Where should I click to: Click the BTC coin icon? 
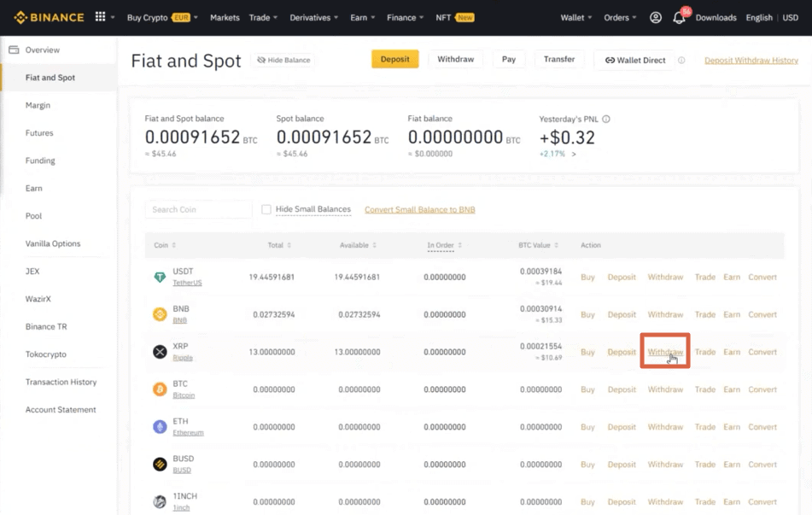(x=160, y=389)
